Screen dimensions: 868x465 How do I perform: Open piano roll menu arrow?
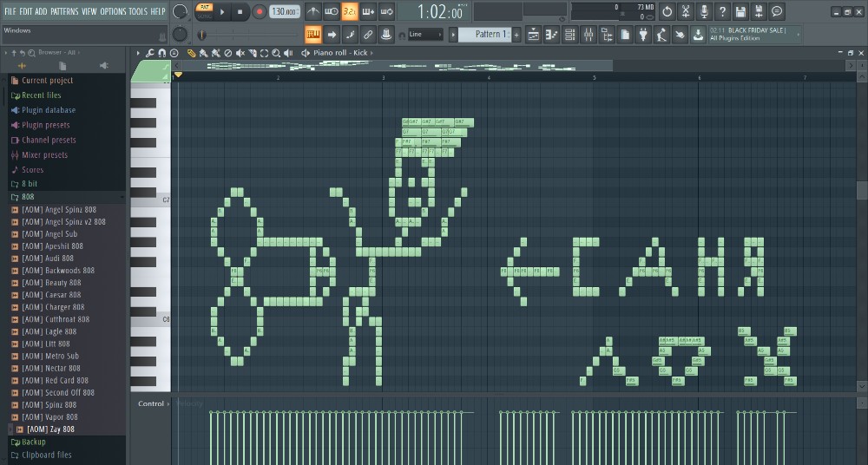click(x=138, y=53)
